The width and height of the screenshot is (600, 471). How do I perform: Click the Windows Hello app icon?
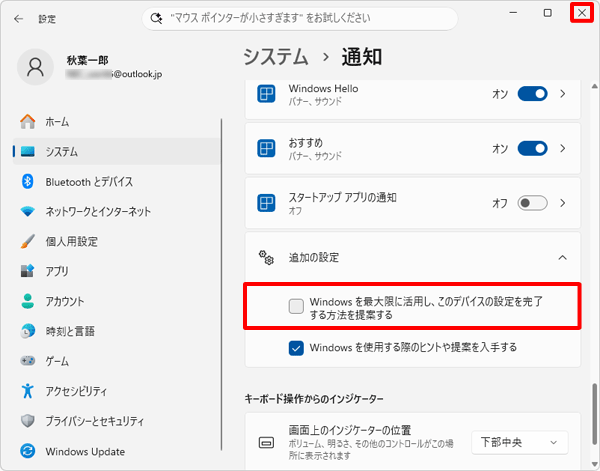(266, 94)
